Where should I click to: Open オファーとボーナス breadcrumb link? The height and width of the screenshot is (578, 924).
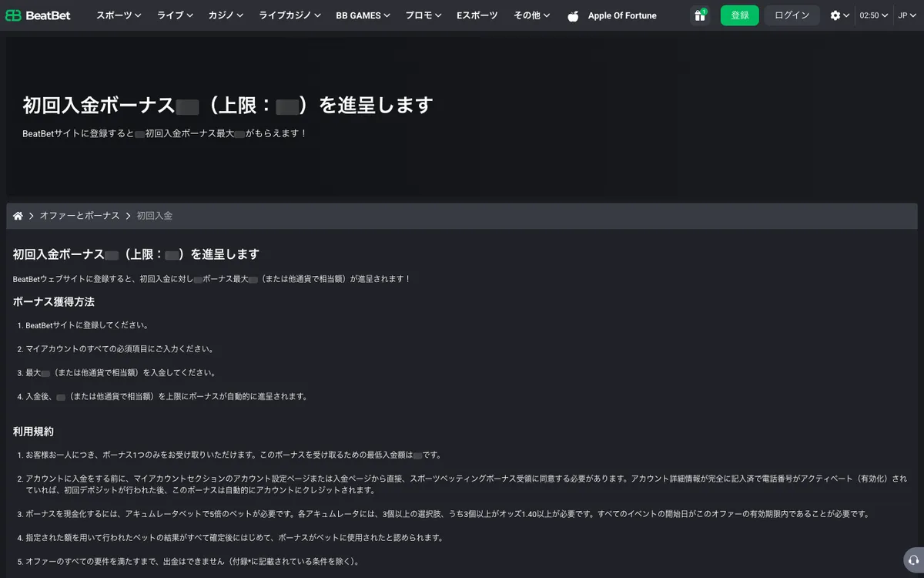click(x=79, y=216)
